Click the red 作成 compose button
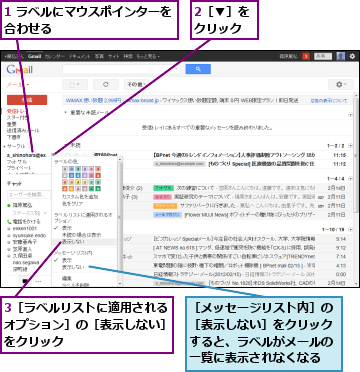360x372 pixels. pos(27,100)
